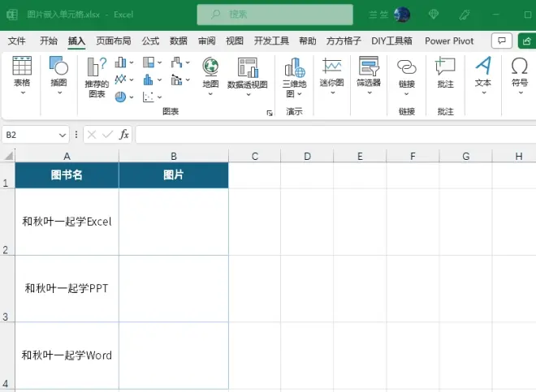536x392 pixels.
Task: Select row 3 header
Action: pyautogui.click(x=6, y=288)
